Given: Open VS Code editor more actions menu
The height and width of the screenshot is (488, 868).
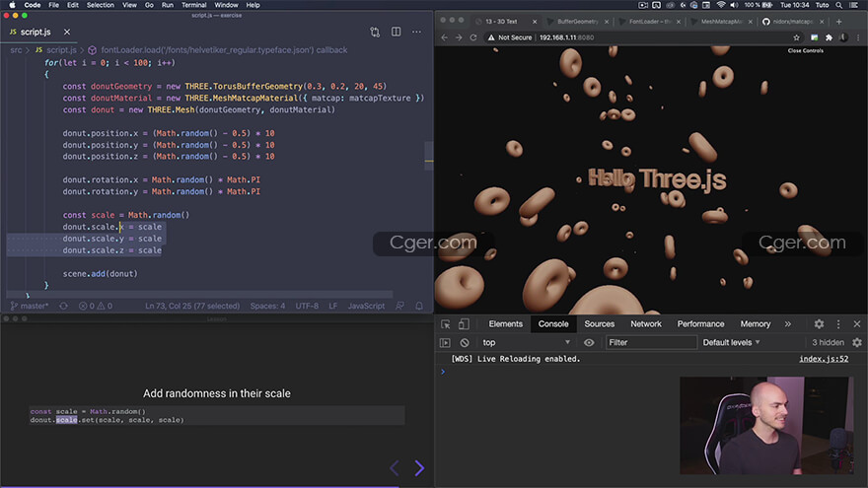Looking at the screenshot, I should coord(416,33).
